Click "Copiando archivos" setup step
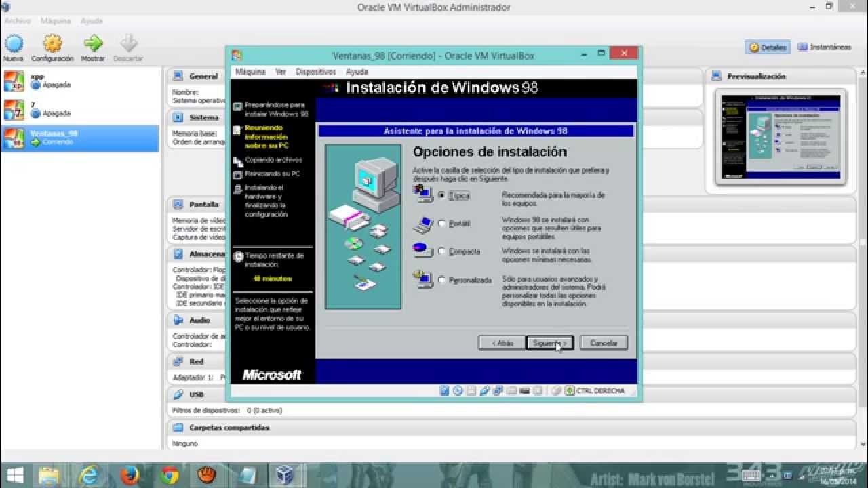 [274, 160]
